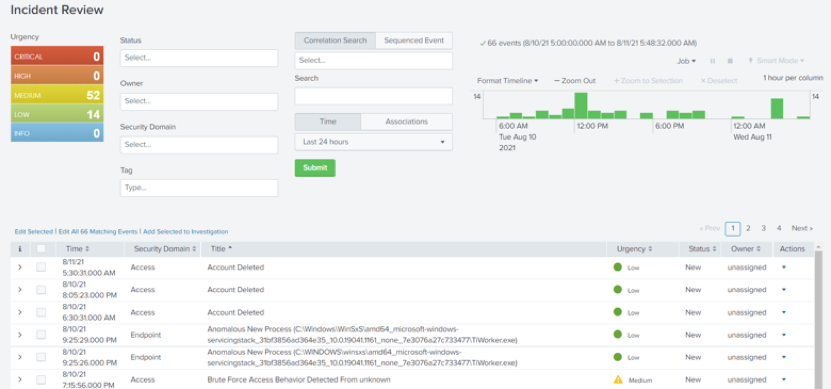831x389 pixels.
Task: Open the Status filter select box
Action: coord(199,58)
